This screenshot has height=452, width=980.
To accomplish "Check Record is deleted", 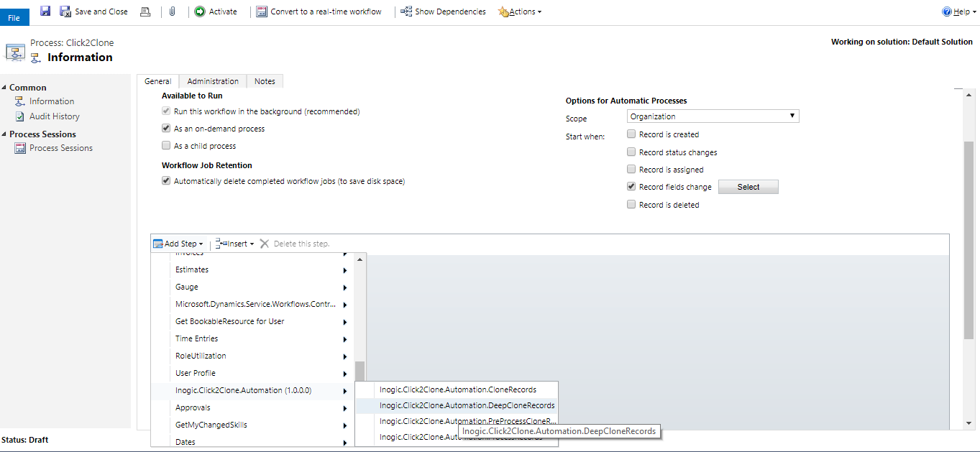I will pos(631,205).
